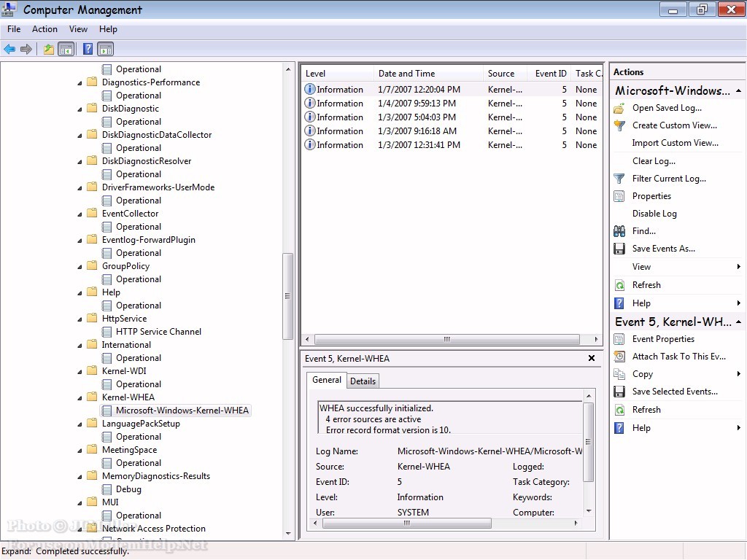This screenshot has width=747, height=560.
Task: Open the Help menu in menu bar
Action: [108, 29]
